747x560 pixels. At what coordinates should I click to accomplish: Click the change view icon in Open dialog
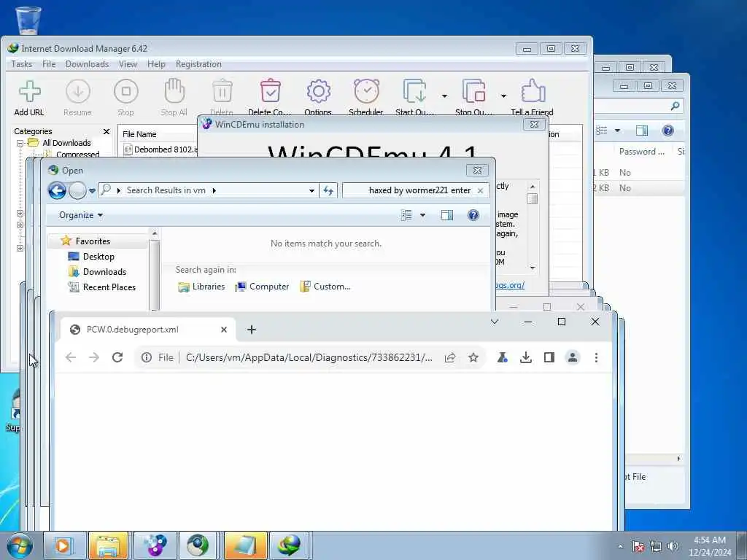[x=406, y=215]
